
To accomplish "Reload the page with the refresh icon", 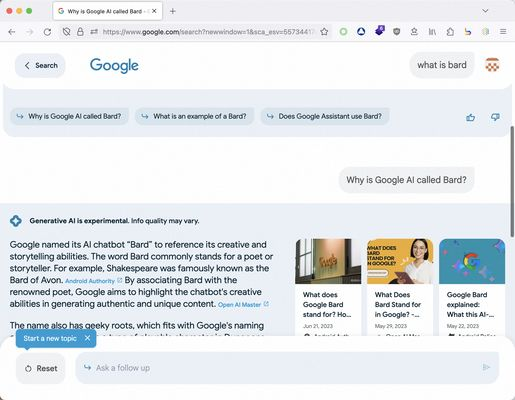I will (47, 32).
